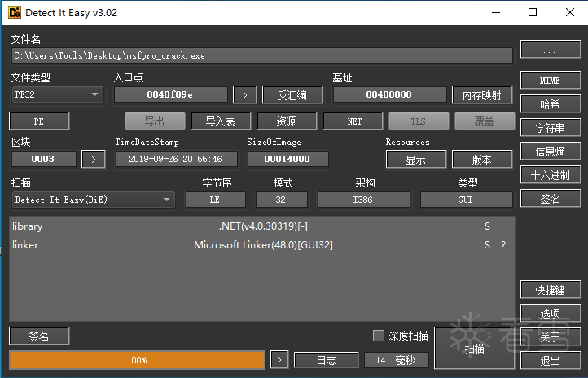This screenshot has height=378, width=588.
Task: Click the question mark in the linker row
Action: (503, 245)
